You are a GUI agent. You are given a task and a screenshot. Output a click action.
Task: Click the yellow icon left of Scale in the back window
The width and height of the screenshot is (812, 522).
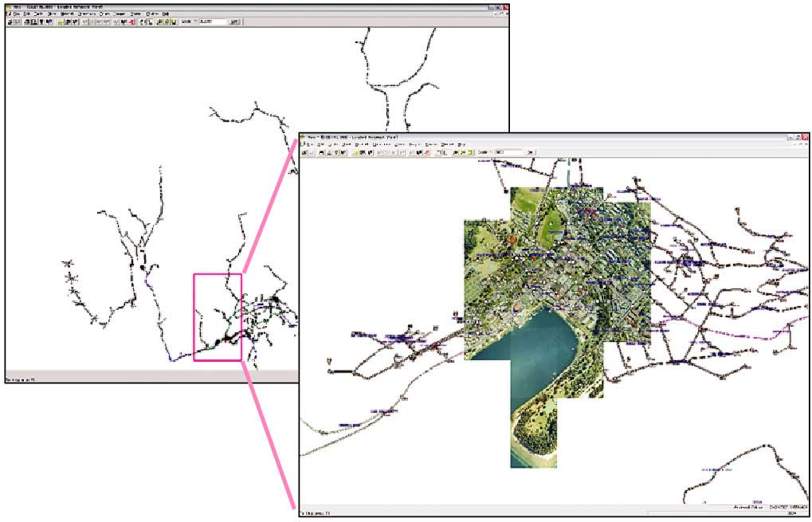click(x=175, y=22)
